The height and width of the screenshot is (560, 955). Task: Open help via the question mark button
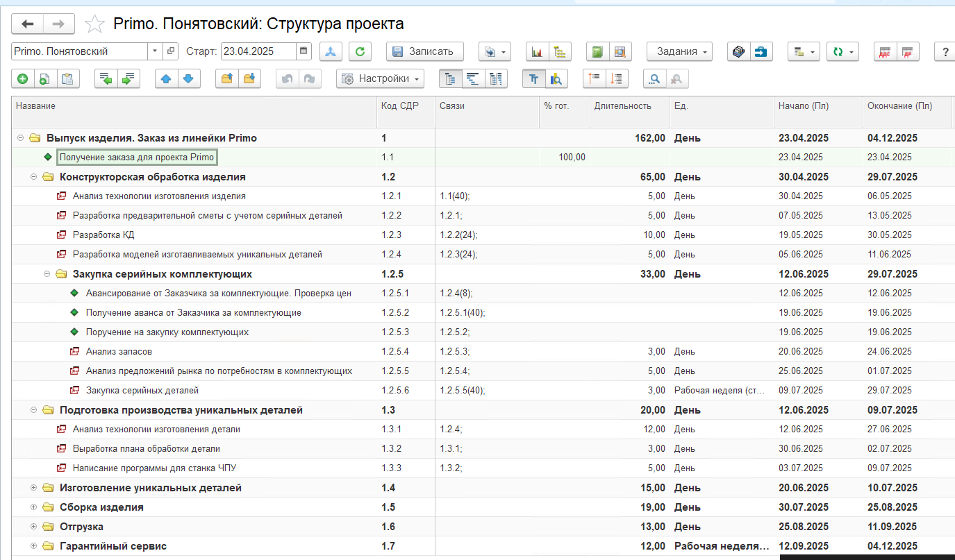coord(945,51)
